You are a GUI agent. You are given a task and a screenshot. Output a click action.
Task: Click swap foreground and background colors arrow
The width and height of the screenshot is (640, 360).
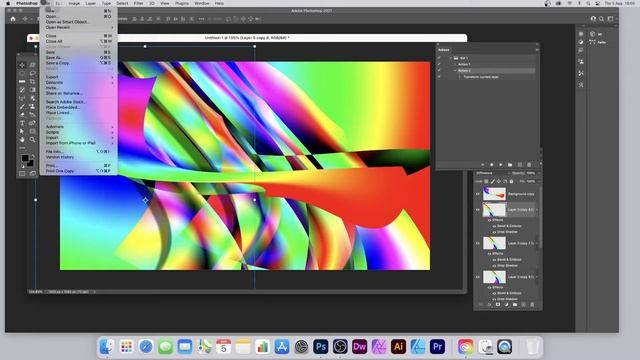coord(33,156)
